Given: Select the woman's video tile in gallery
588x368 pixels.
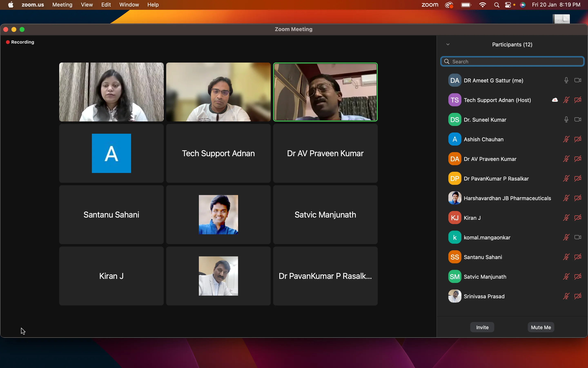Looking at the screenshot, I should pyautogui.click(x=111, y=92).
